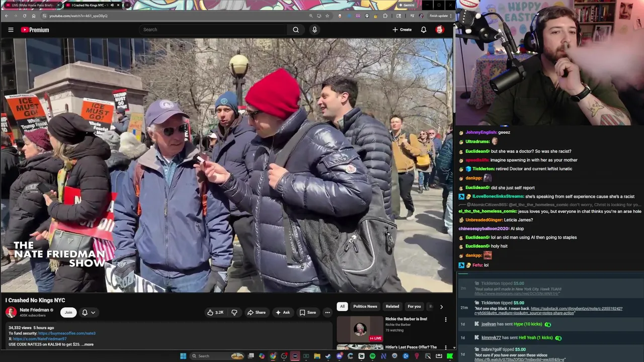Open File Explorer from taskbar
Image resolution: width=644 pixels, height=362 pixels.
[317, 356]
